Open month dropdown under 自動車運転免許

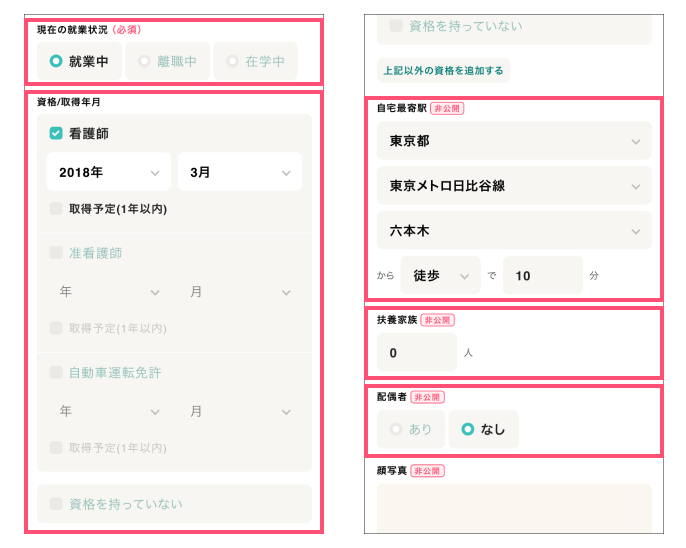point(239,411)
